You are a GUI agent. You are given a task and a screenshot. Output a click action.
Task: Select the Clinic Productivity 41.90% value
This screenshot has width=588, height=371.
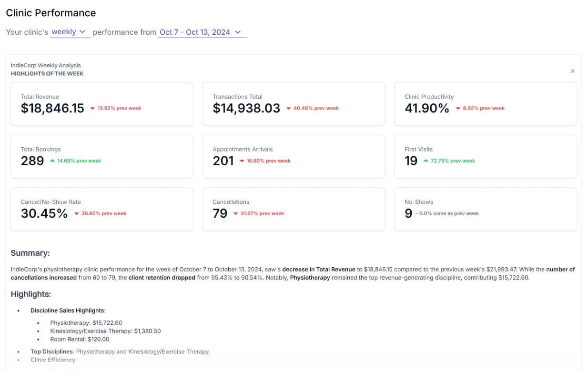tap(427, 109)
